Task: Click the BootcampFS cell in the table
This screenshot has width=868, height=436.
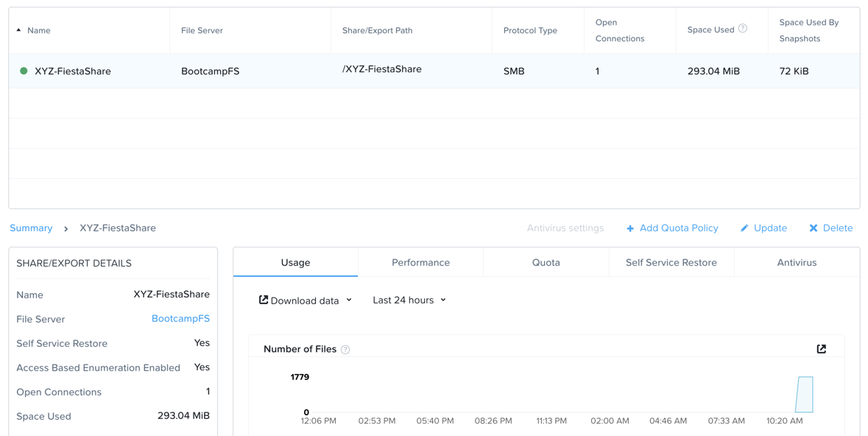Action: coord(211,71)
